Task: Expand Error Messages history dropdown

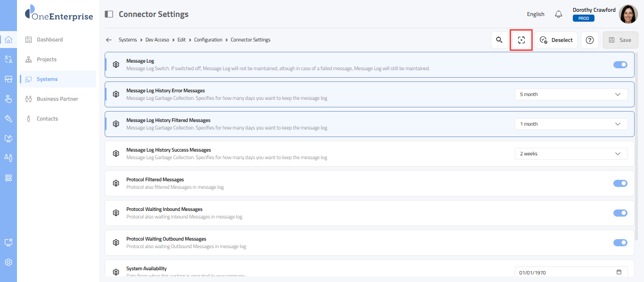Action: tap(571, 94)
